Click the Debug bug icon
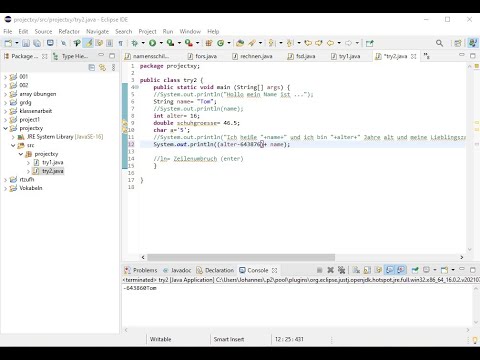Screen dimensions: 480x360 135,43
